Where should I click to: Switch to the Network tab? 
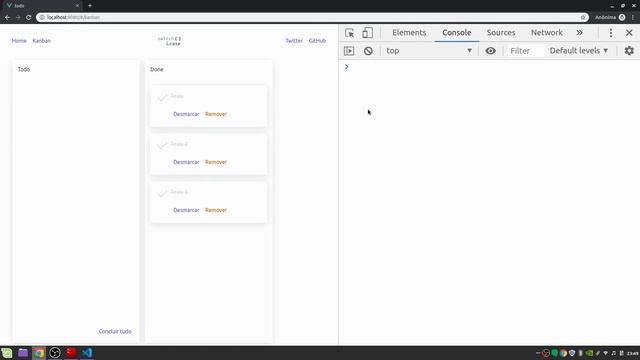pyautogui.click(x=547, y=33)
